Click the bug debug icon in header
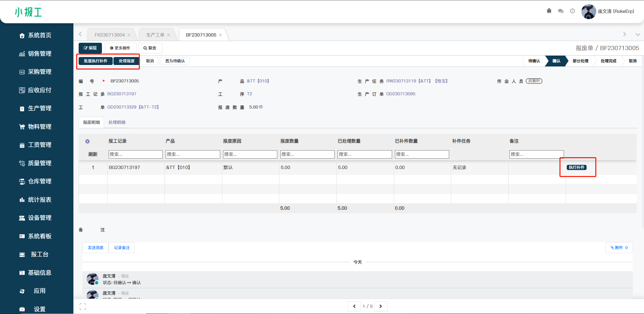 [549, 11]
